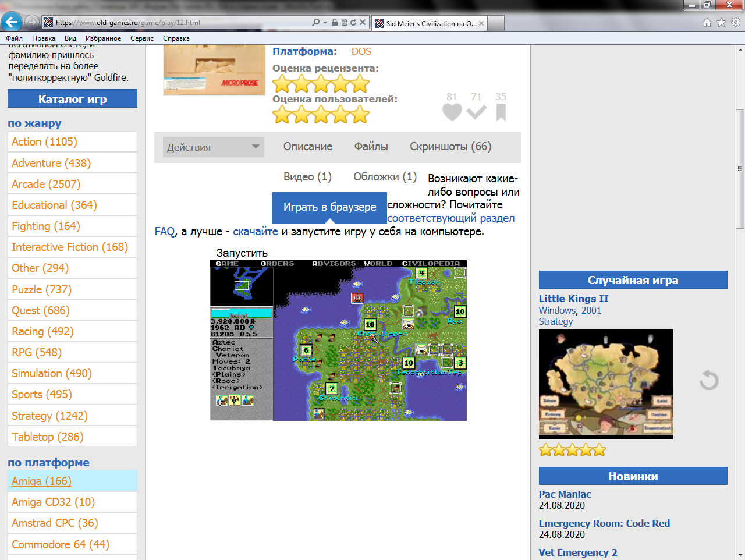
Task: Open the Simulation (490) genre
Action: coord(52,373)
